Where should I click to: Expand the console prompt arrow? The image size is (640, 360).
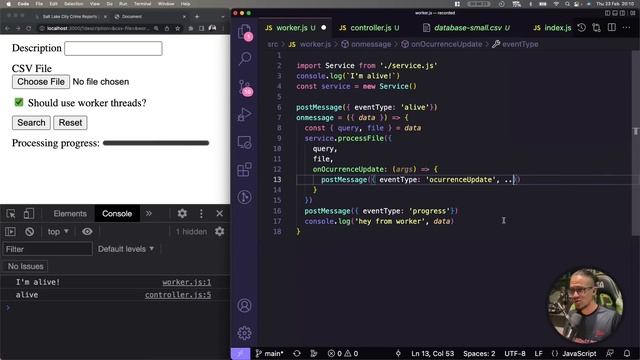[x=8, y=307]
